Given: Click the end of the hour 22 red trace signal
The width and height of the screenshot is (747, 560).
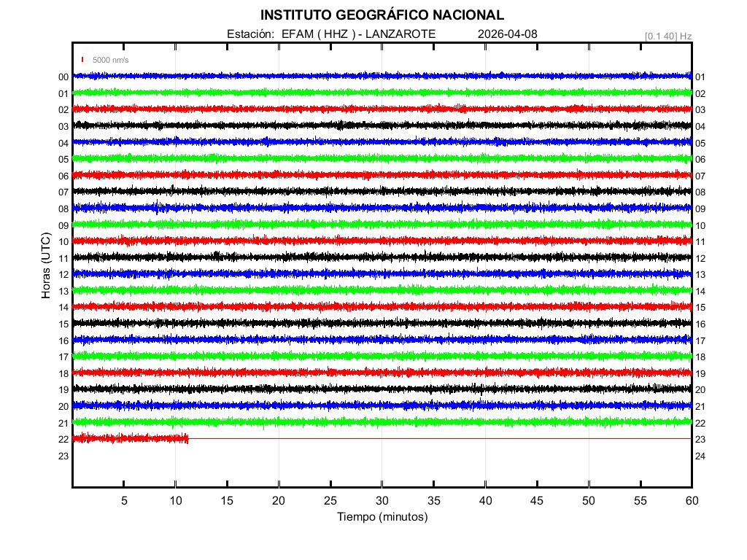Looking at the screenshot, I should (187, 438).
